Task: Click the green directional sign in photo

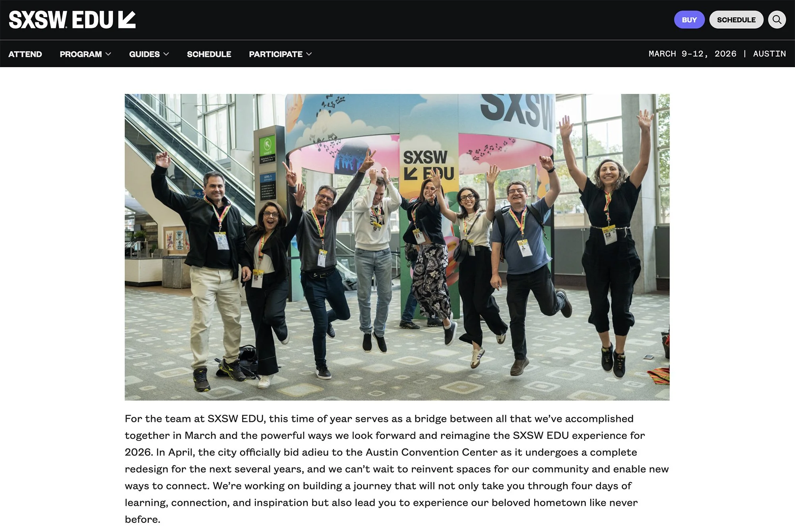Action: tap(267, 146)
